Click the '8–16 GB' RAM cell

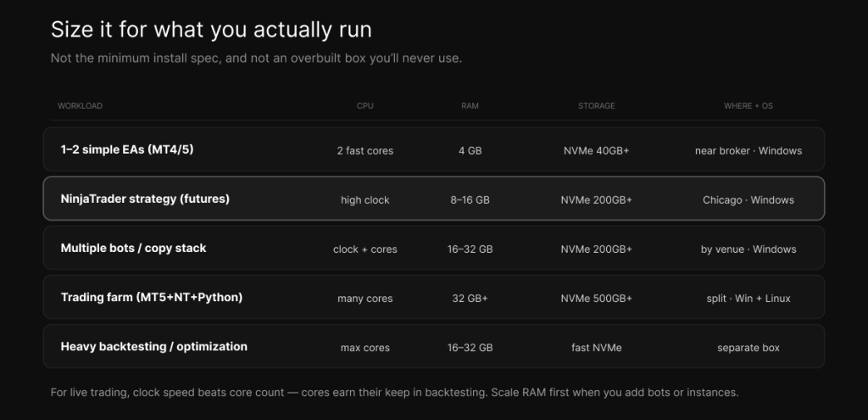pos(470,200)
